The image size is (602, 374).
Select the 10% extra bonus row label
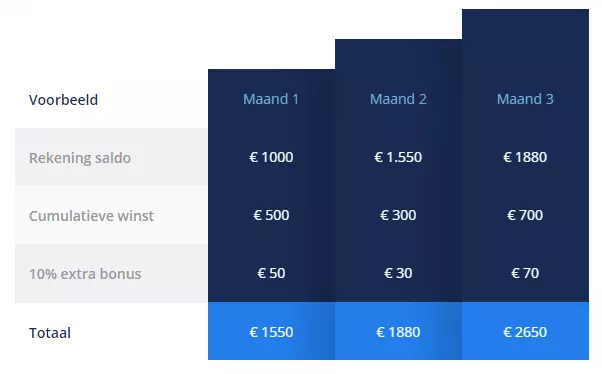tap(85, 274)
